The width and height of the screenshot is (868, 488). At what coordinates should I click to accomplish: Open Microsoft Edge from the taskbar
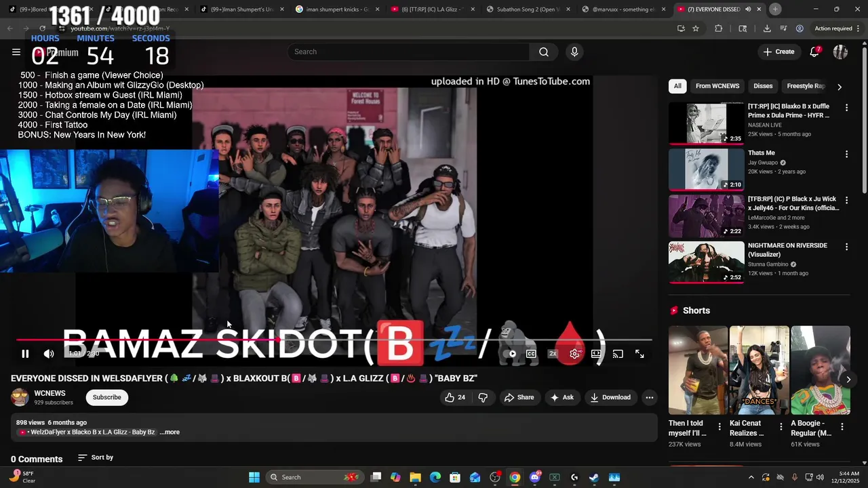tap(435, 477)
